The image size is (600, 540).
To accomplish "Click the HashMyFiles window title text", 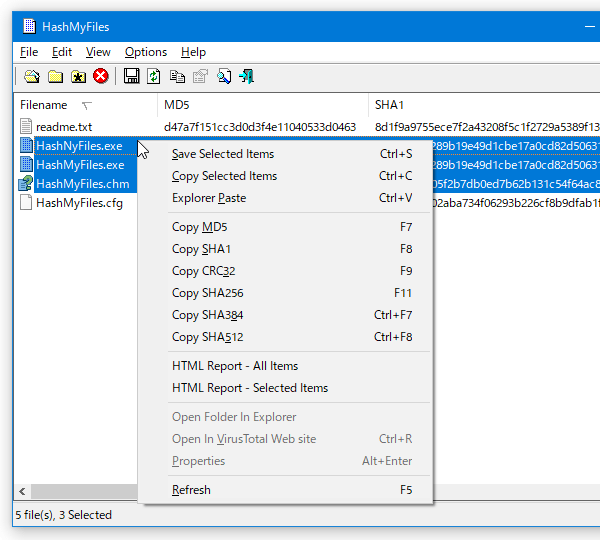I will coord(76,27).
